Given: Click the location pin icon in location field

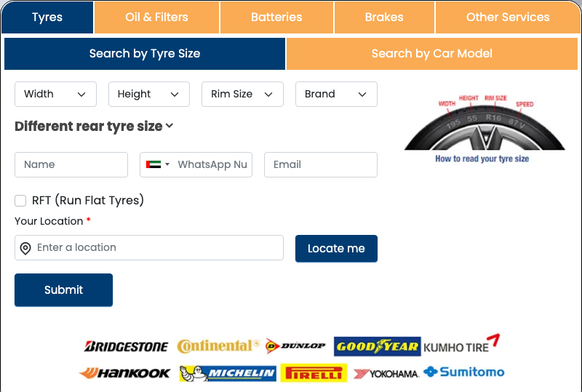Looking at the screenshot, I should click(25, 248).
